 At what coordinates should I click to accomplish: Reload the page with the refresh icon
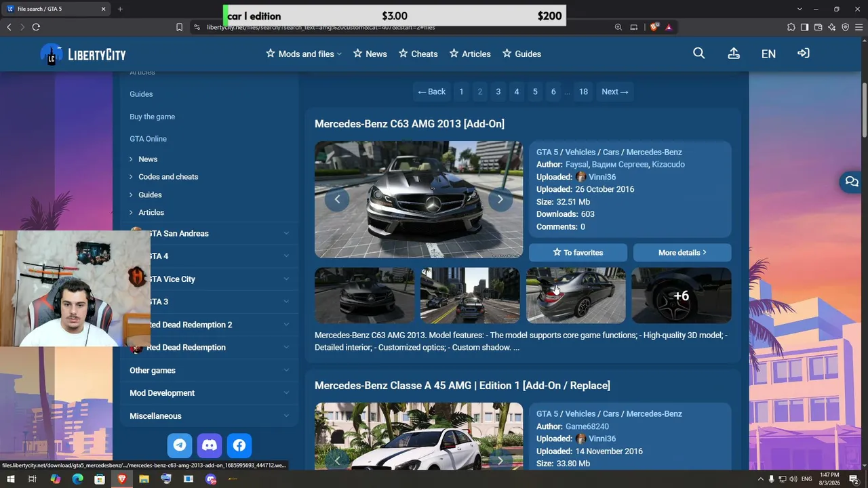(36, 27)
